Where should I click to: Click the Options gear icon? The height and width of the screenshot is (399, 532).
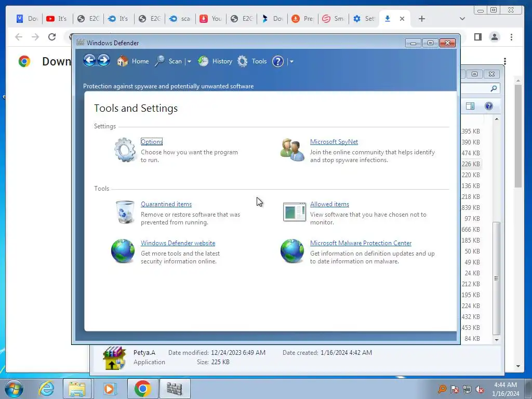point(125,150)
